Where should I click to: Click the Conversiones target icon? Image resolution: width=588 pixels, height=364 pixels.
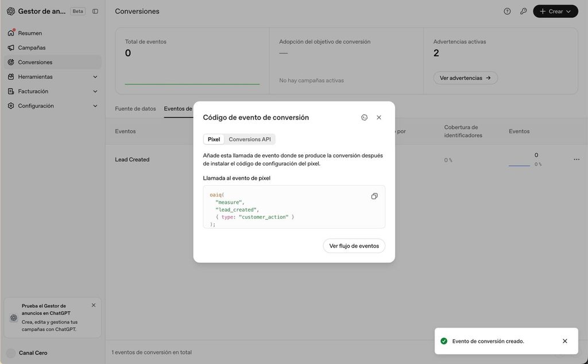tap(11, 62)
